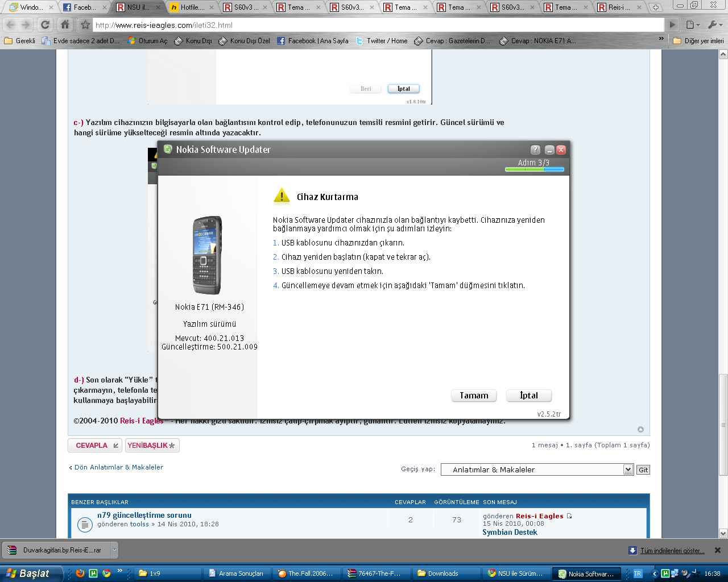Bookmark this page with the star icon
The image size is (728, 582).
(85, 25)
